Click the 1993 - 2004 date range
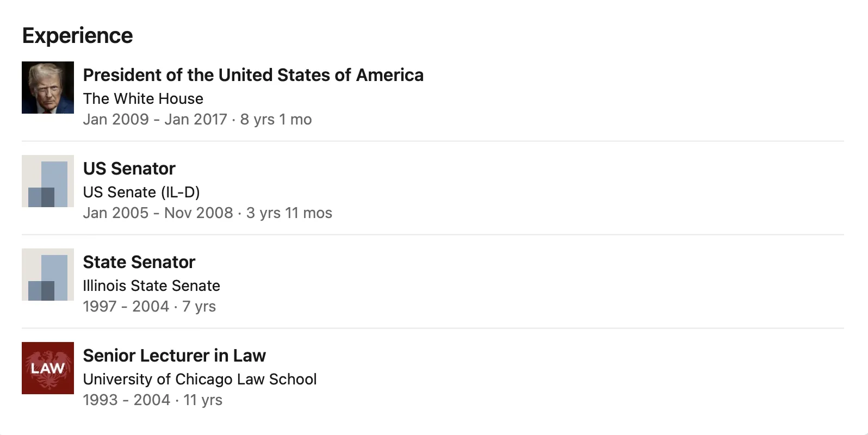The image size is (868, 435). pos(127,400)
